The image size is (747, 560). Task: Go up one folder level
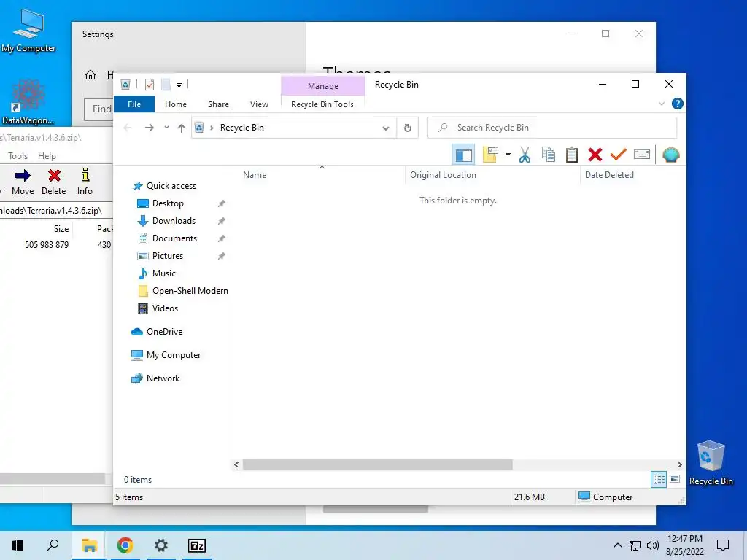point(182,128)
